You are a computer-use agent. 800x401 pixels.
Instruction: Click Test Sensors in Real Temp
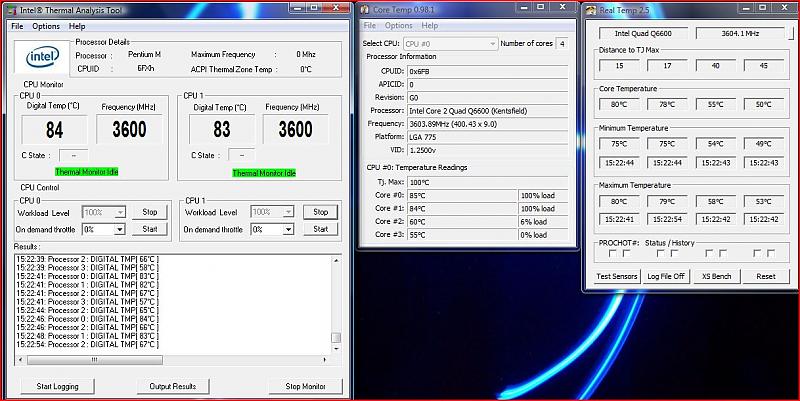pyautogui.click(x=617, y=276)
